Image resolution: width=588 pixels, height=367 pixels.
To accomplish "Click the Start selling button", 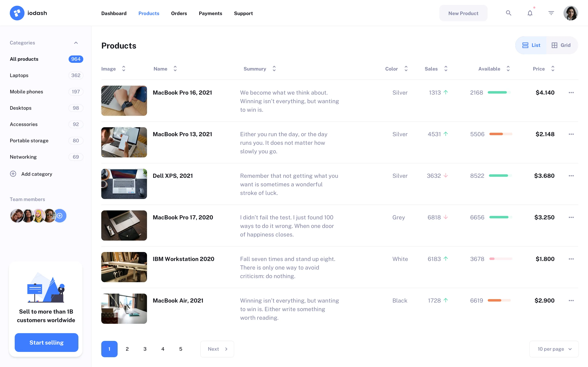I will click(46, 343).
